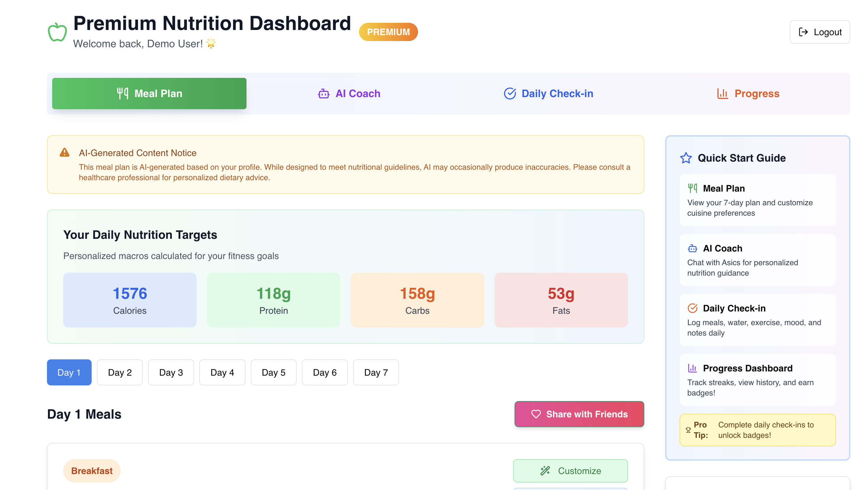Click the trophy icon beside Pro Tip
Screen dimensions: 868x490
coord(688,430)
